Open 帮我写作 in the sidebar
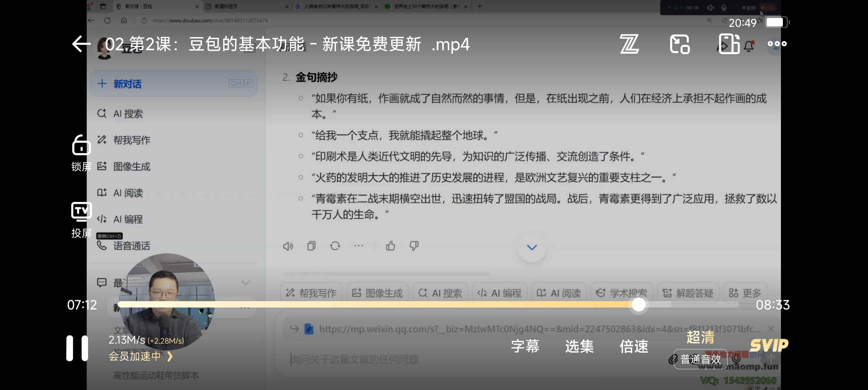The width and height of the screenshot is (868, 390). (x=124, y=140)
